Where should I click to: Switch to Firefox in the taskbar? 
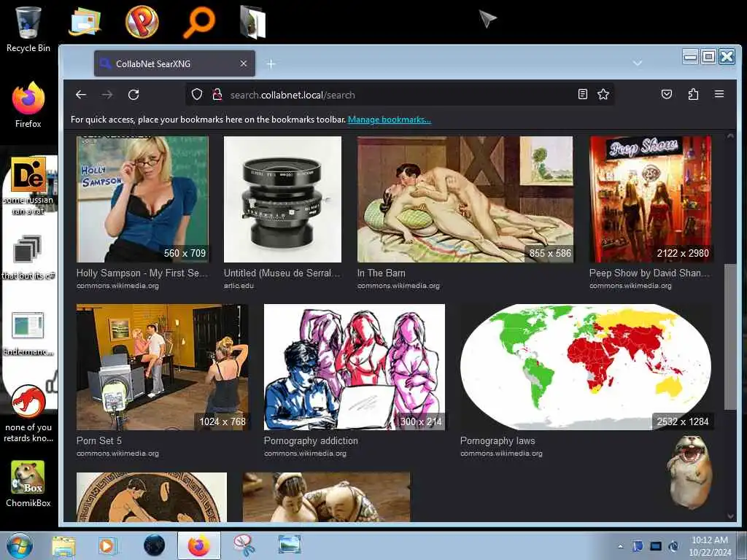click(198, 545)
